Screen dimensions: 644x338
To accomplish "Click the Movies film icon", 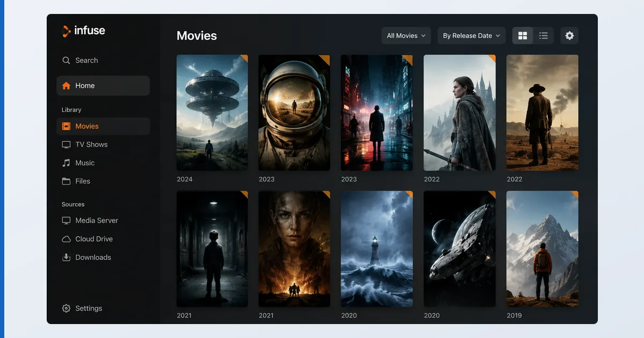I will pyautogui.click(x=66, y=127).
